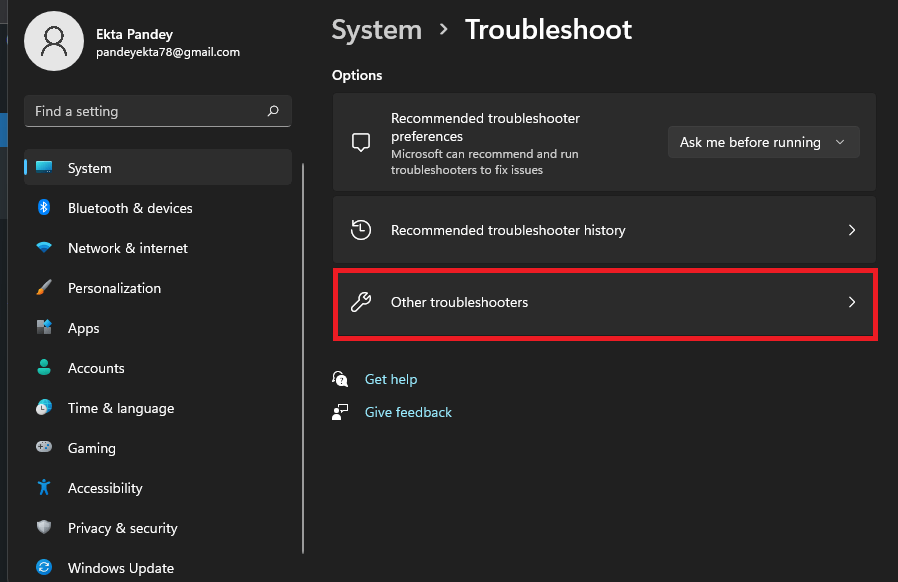898x582 pixels.
Task: Click the Ekta Pandey profile avatar
Action: tap(53, 42)
